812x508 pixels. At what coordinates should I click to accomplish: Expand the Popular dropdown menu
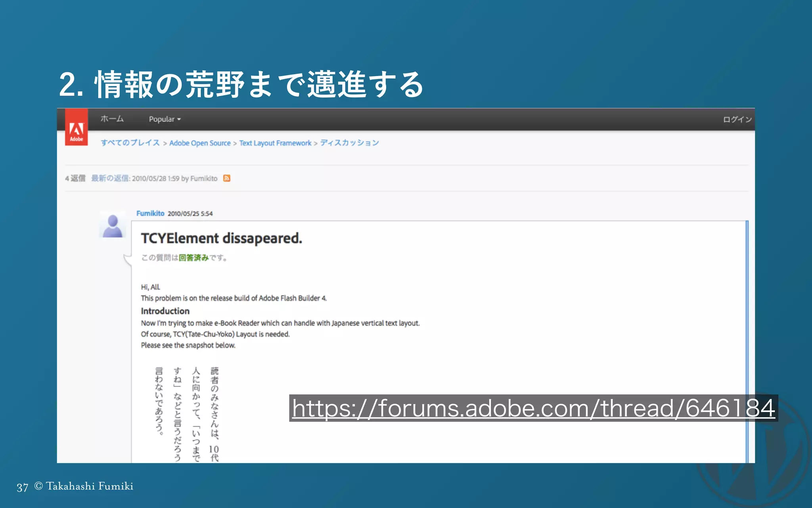pos(162,119)
